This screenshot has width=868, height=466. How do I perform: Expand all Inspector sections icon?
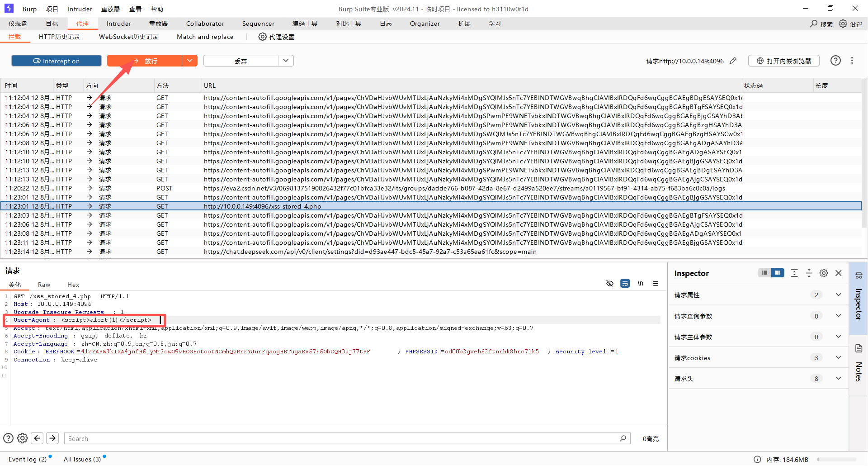tap(794, 273)
